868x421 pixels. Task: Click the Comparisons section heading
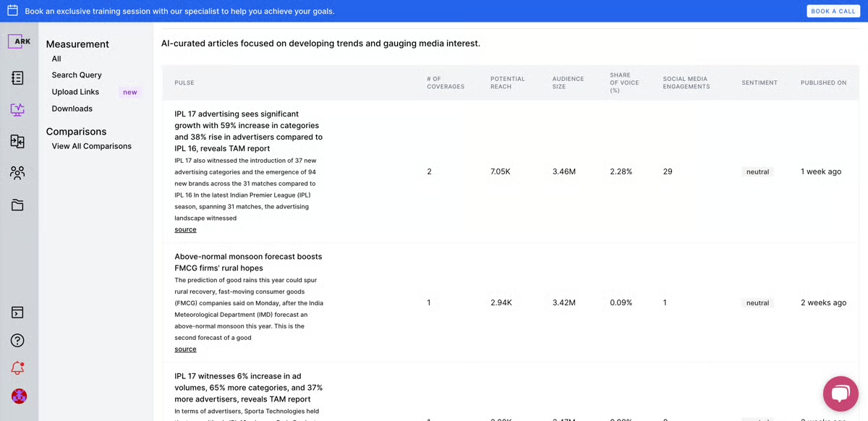click(76, 132)
